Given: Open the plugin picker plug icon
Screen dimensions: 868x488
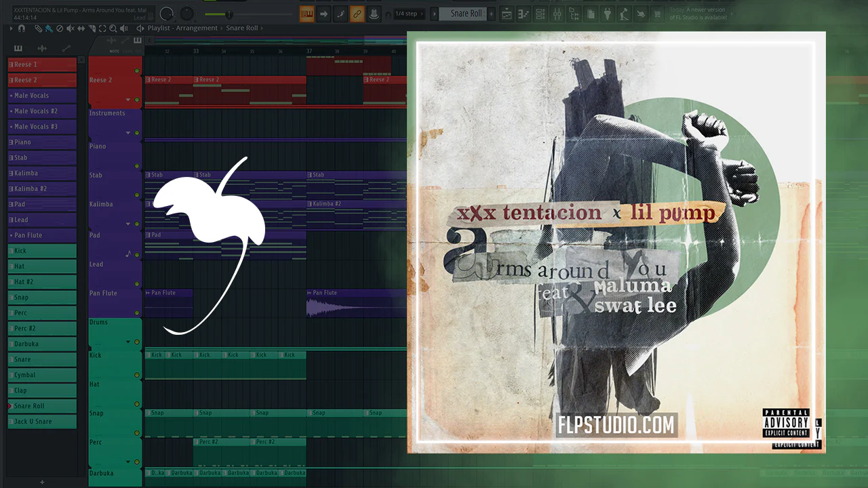Looking at the screenshot, I should coord(608,14).
